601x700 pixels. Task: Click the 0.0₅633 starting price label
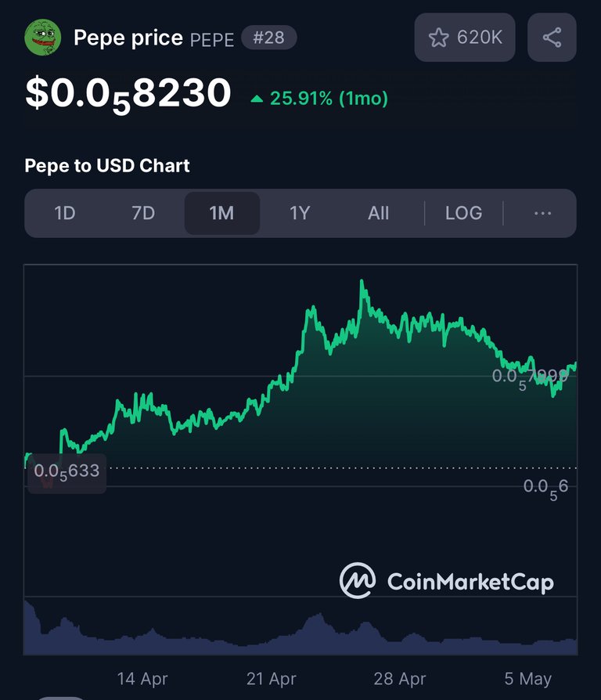click(67, 472)
